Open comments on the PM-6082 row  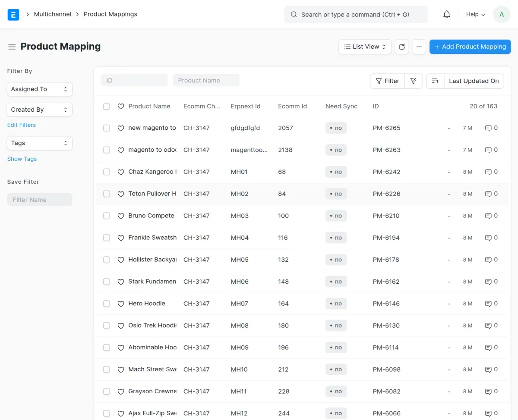pos(491,392)
